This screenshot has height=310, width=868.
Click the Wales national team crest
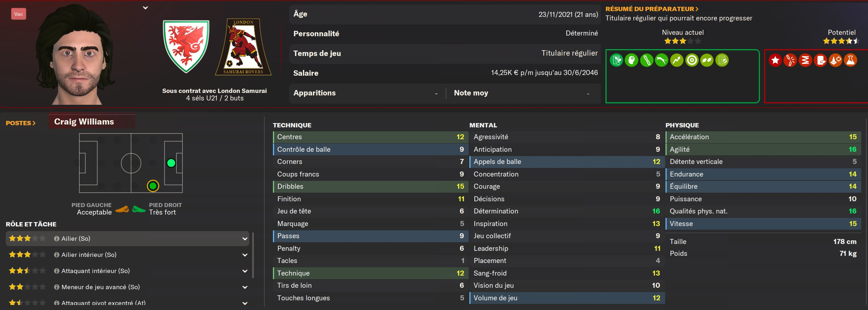click(x=186, y=46)
